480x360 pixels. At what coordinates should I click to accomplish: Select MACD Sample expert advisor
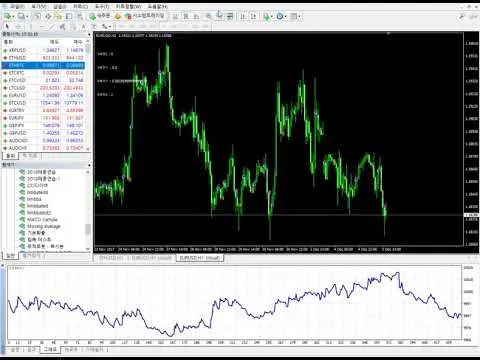(x=39, y=219)
